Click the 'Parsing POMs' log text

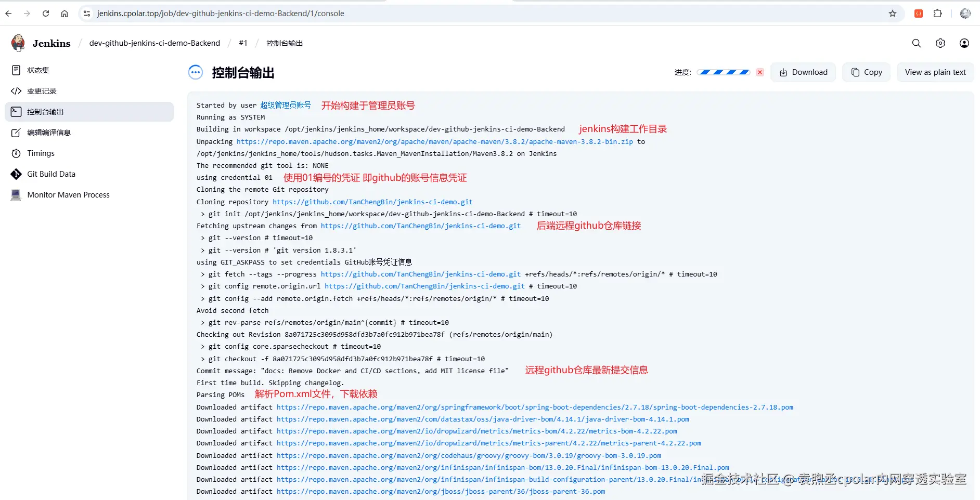coord(221,394)
